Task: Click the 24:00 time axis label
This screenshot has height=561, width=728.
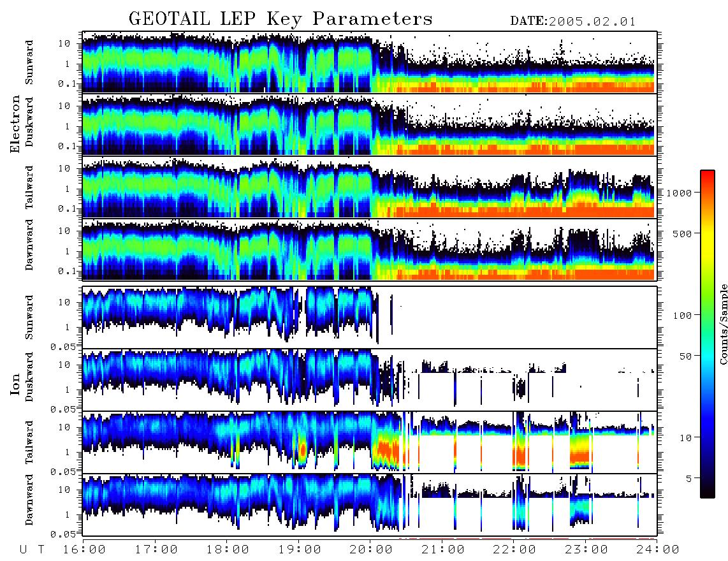Action: tap(658, 550)
